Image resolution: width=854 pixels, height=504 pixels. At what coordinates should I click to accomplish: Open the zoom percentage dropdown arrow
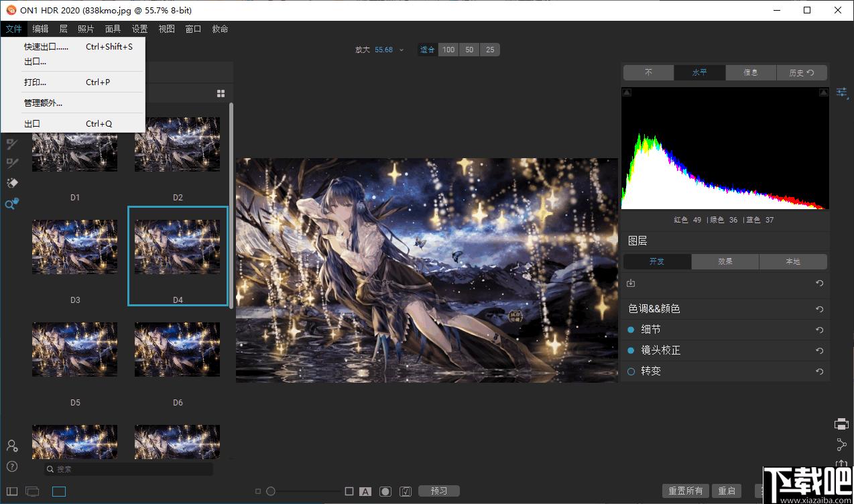(x=402, y=50)
